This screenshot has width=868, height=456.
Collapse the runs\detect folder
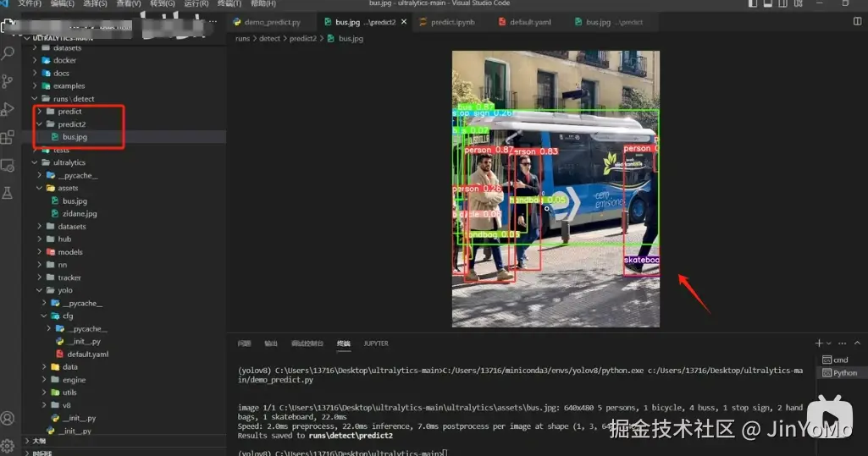[35, 99]
